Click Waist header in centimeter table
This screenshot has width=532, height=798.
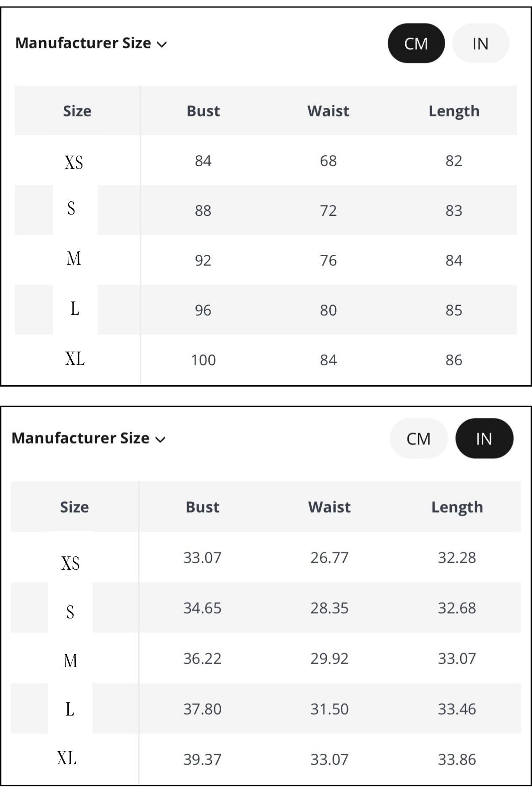(328, 111)
